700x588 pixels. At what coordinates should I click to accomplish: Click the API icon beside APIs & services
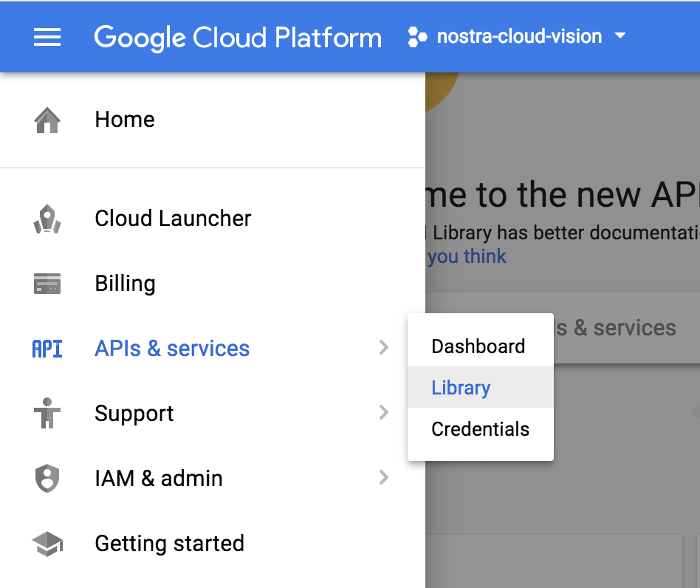(x=47, y=349)
